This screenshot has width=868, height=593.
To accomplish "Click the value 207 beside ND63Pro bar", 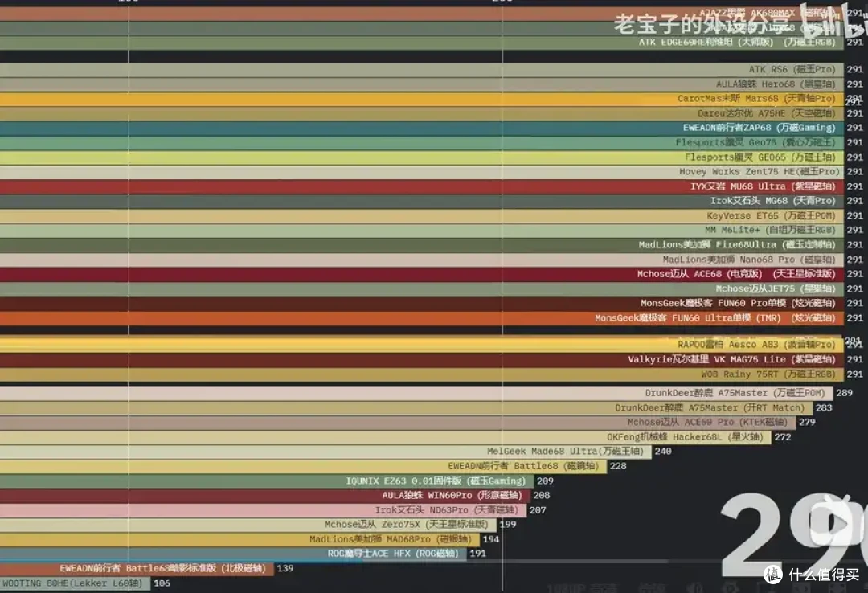I will point(538,510).
